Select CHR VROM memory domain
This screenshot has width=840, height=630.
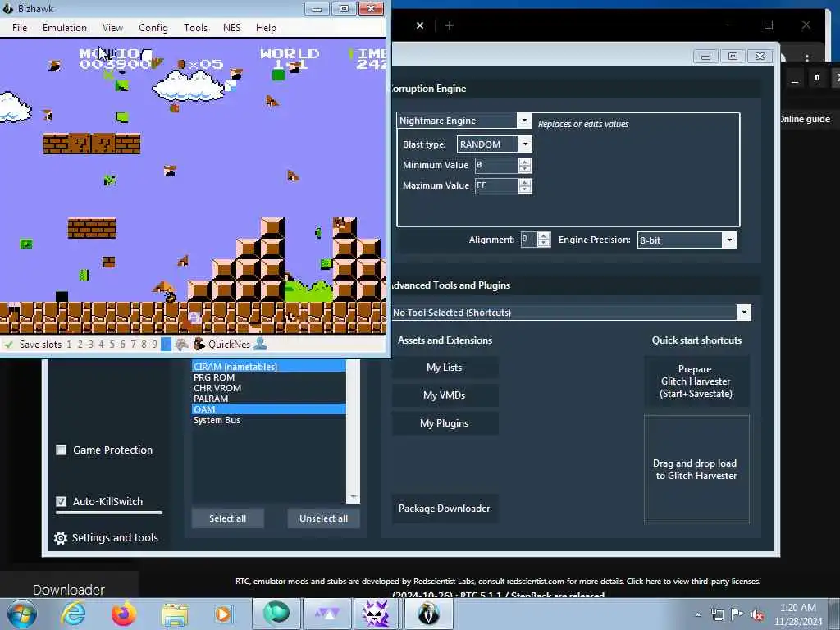pos(269,388)
